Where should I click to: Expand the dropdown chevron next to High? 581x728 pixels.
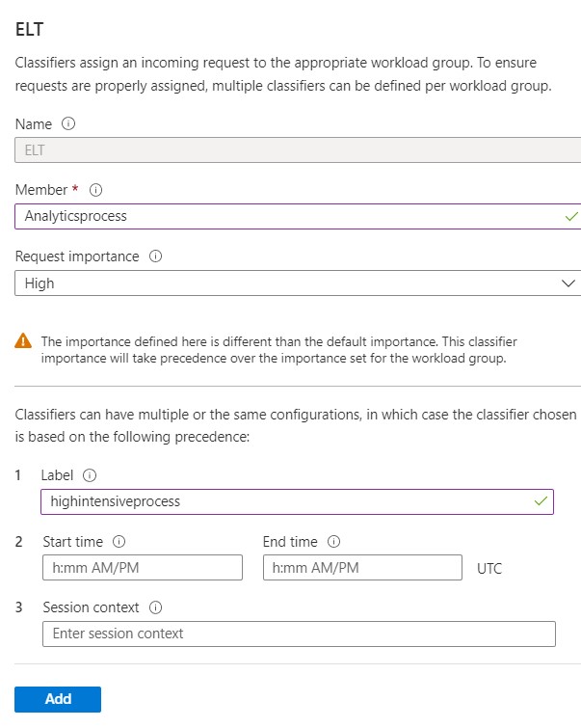(x=568, y=283)
